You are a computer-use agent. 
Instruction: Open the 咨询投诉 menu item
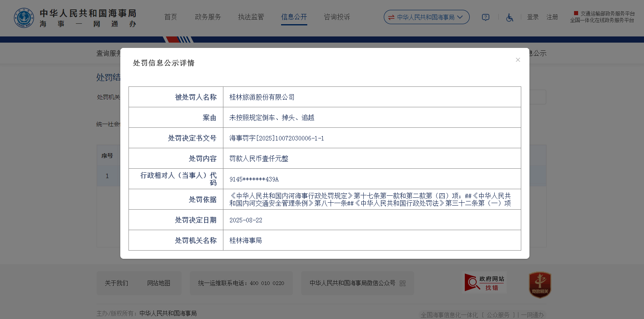point(337,17)
